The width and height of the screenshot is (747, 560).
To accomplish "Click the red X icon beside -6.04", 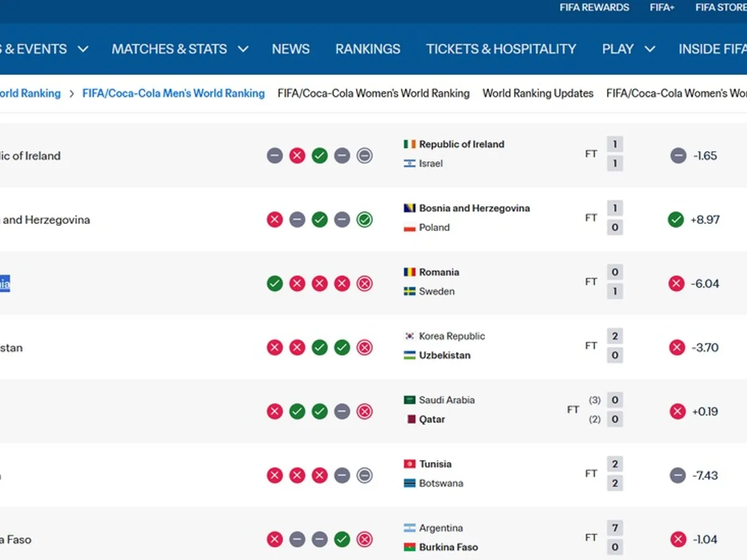I will point(676,284).
